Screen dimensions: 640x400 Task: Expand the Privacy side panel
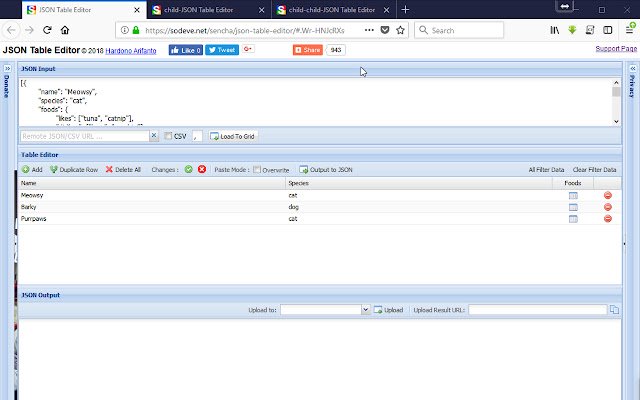point(632,80)
